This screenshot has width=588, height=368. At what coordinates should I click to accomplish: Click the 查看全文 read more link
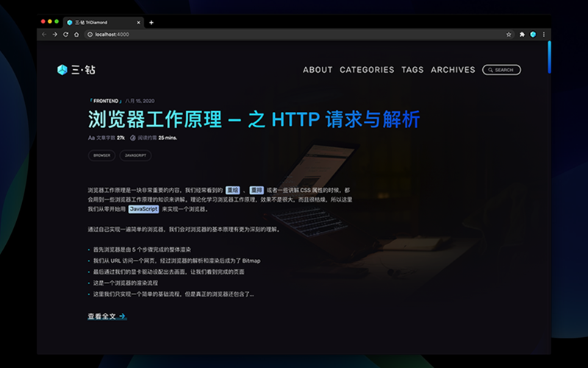tap(107, 316)
